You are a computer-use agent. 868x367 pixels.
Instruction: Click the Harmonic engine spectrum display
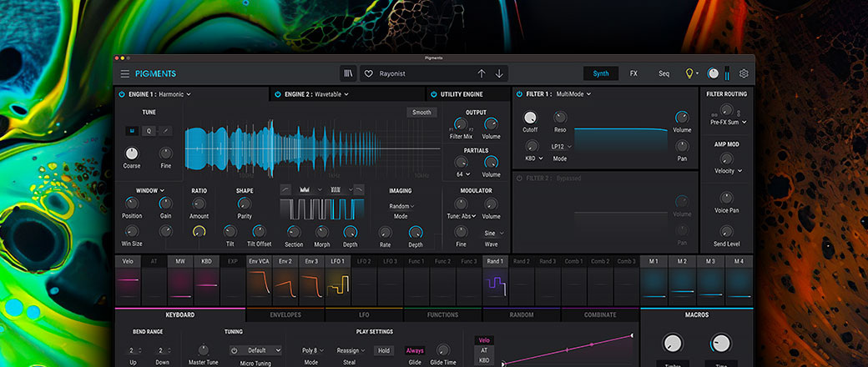click(x=312, y=148)
